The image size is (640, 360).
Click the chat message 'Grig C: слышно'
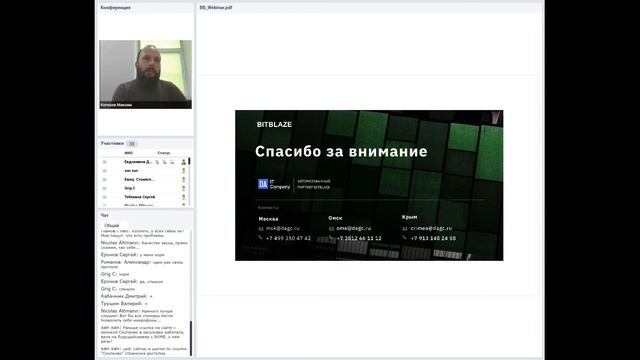(118, 289)
